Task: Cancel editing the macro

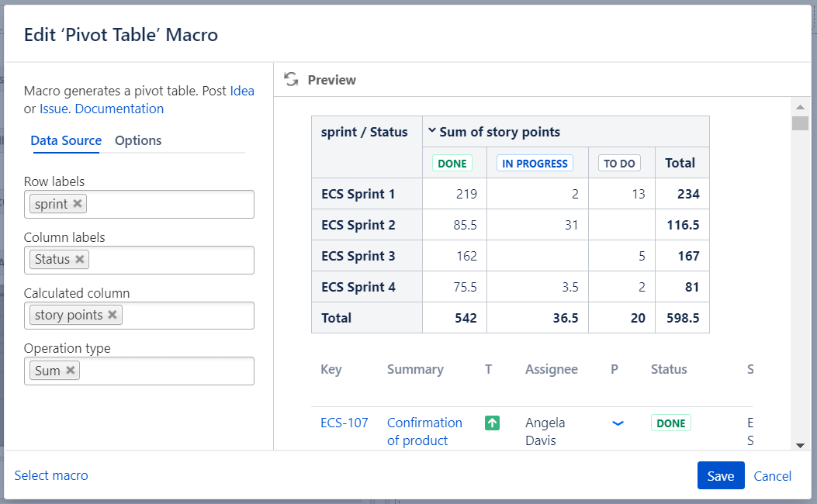Action: coord(772,476)
